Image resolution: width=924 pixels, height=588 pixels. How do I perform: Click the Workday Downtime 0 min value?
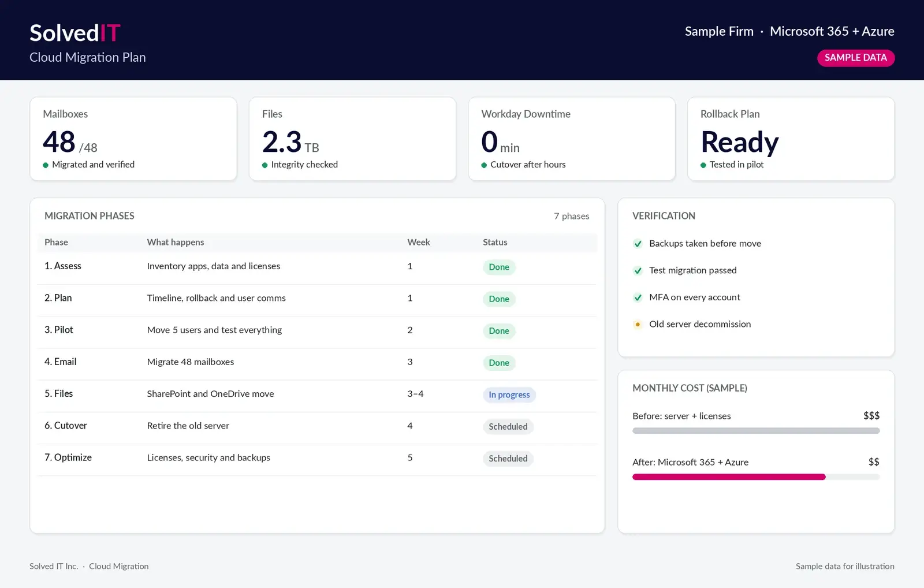pos(500,142)
